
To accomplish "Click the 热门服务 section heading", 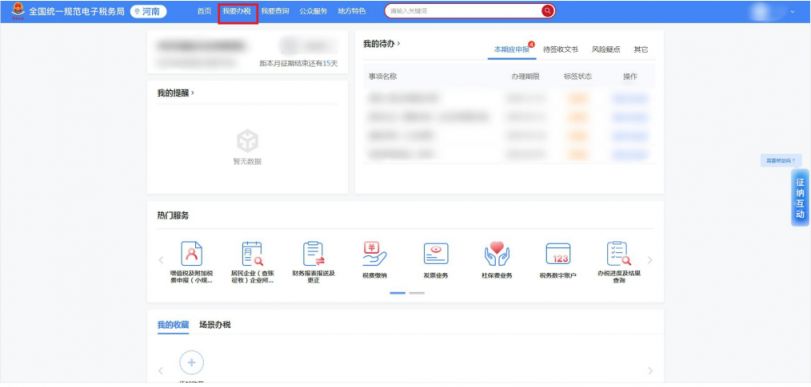I will tap(173, 216).
